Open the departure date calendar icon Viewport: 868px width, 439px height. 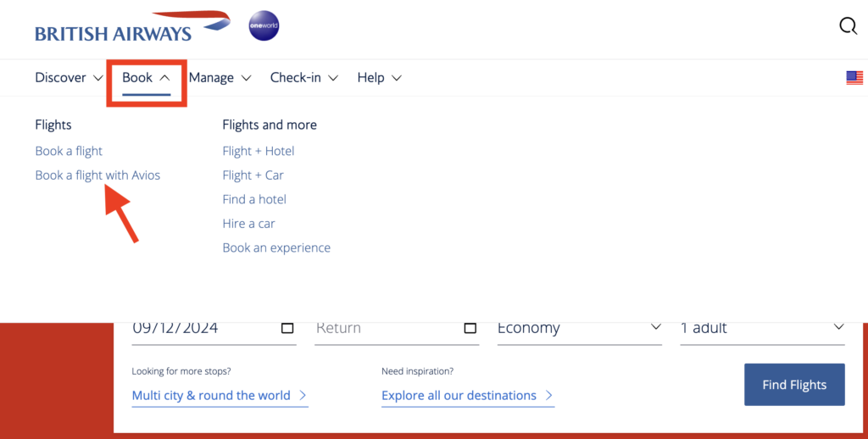[287, 328]
